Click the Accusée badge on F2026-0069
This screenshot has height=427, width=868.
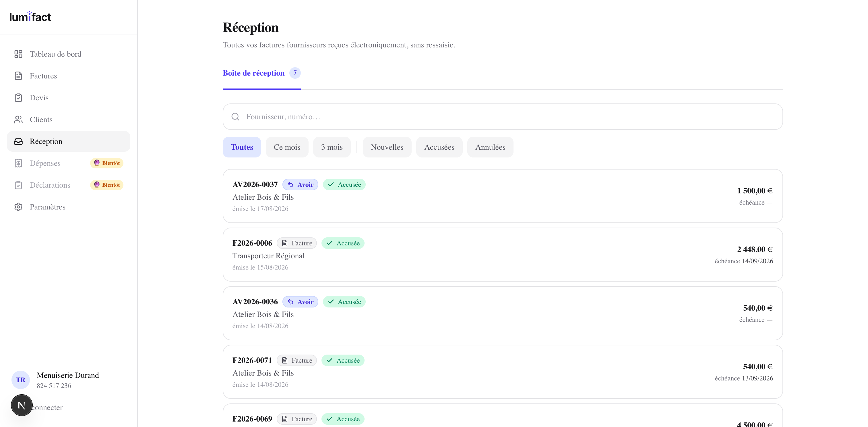click(343, 419)
